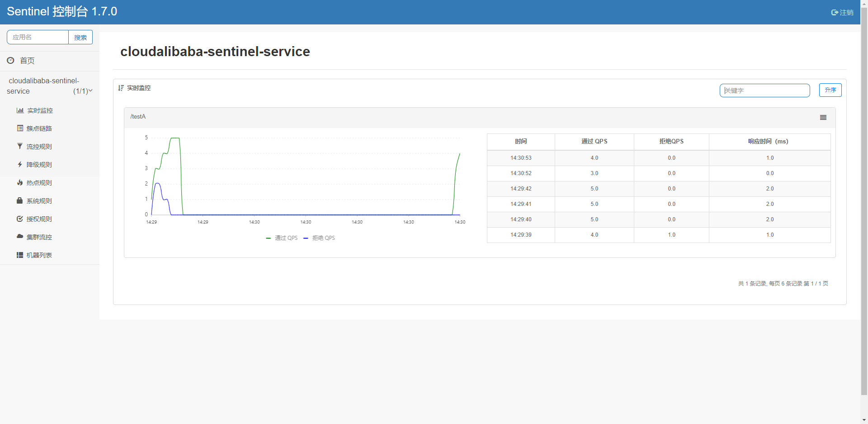Click the 14:30:53 time cell
The image size is (868, 424).
point(521,158)
